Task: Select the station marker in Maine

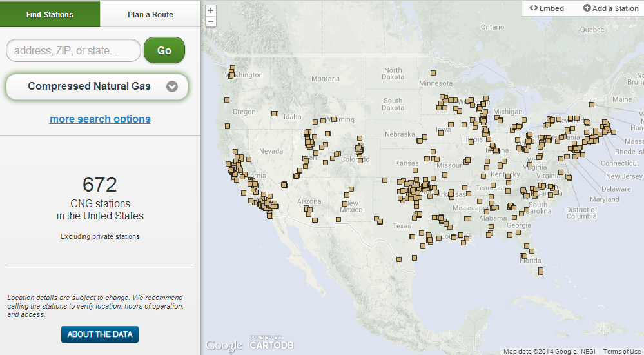Action: pyautogui.click(x=590, y=105)
